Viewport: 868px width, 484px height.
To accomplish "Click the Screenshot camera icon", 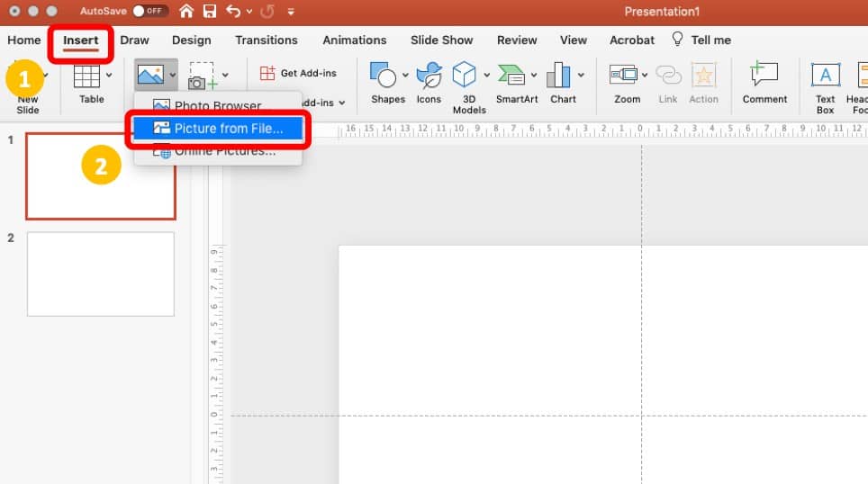I will point(202,76).
